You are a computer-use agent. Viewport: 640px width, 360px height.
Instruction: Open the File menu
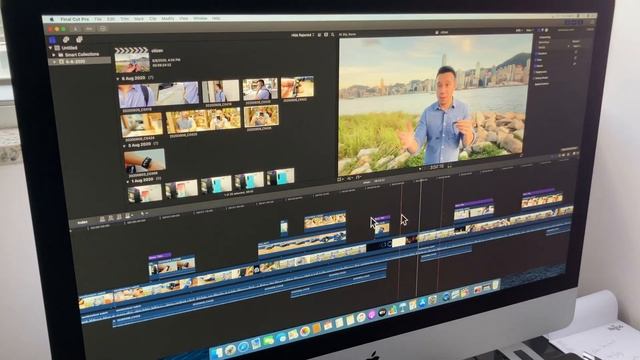(x=98, y=19)
